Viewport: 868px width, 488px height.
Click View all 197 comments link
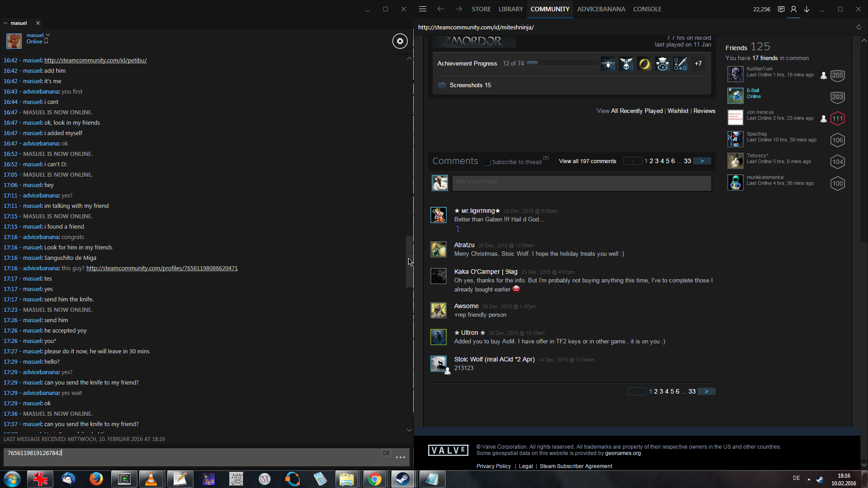(587, 161)
